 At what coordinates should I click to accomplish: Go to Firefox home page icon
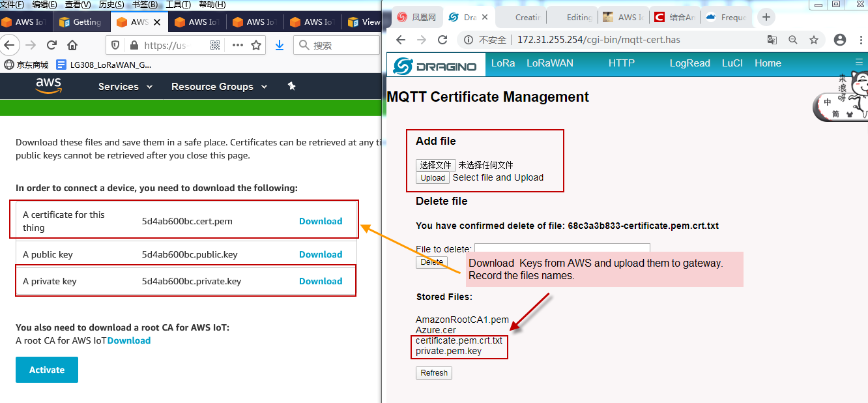72,45
